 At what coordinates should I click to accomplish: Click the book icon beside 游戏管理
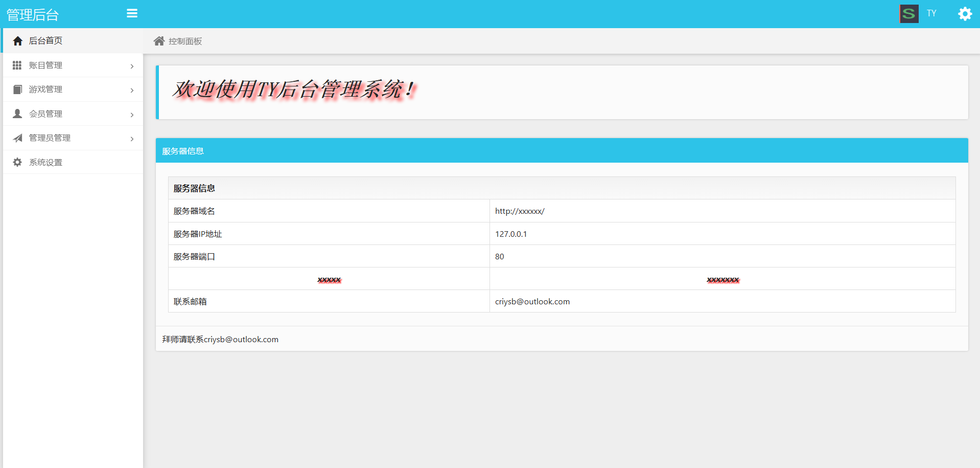pyautogui.click(x=17, y=90)
